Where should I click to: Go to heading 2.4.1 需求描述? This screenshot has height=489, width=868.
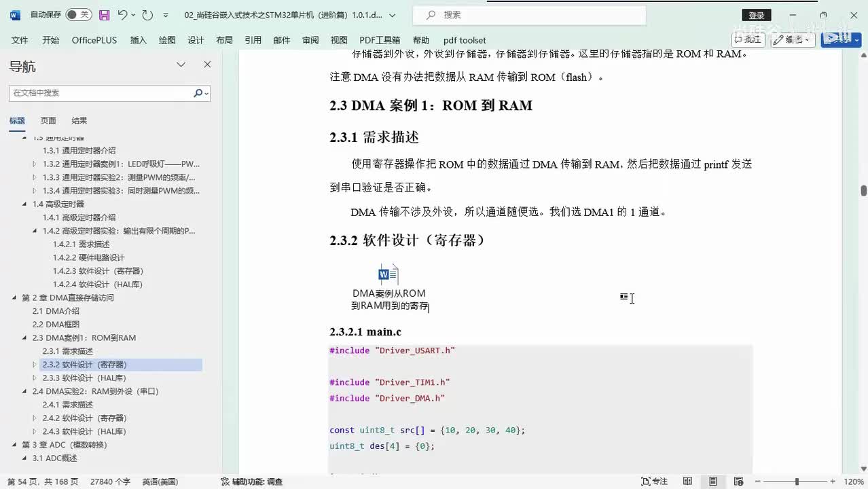(x=67, y=405)
